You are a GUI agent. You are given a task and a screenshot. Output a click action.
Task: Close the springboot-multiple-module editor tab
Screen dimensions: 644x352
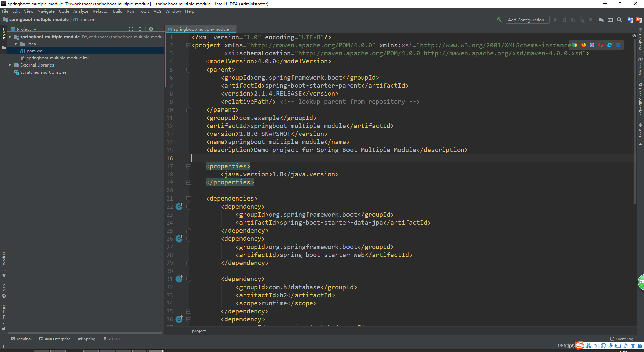pos(233,29)
